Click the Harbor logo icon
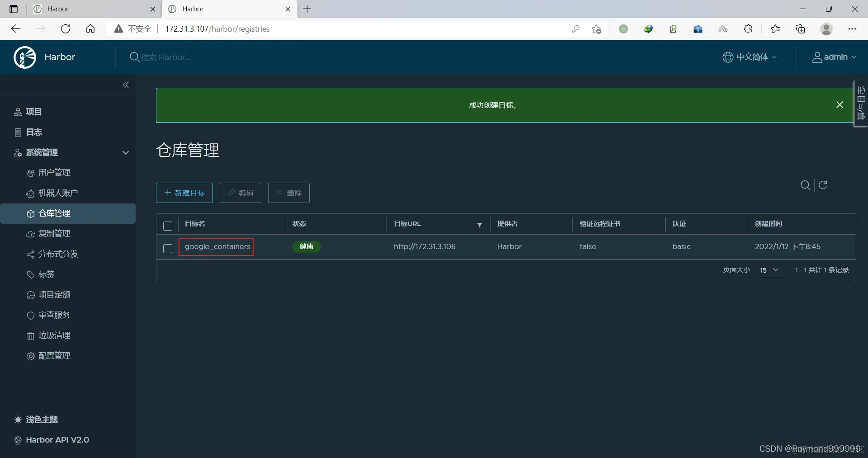Image resolution: width=868 pixels, height=458 pixels. [x=25, y=57]
